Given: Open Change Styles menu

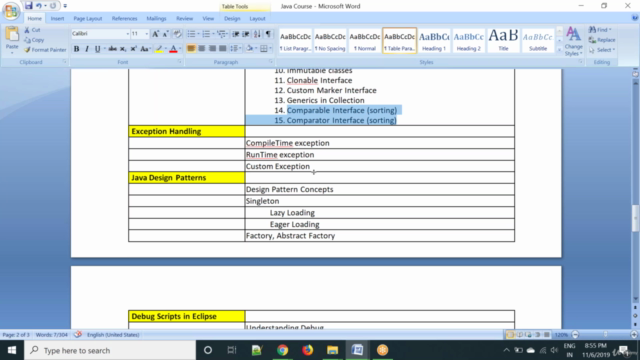Looking at the screenshot, I should [573, 42].
